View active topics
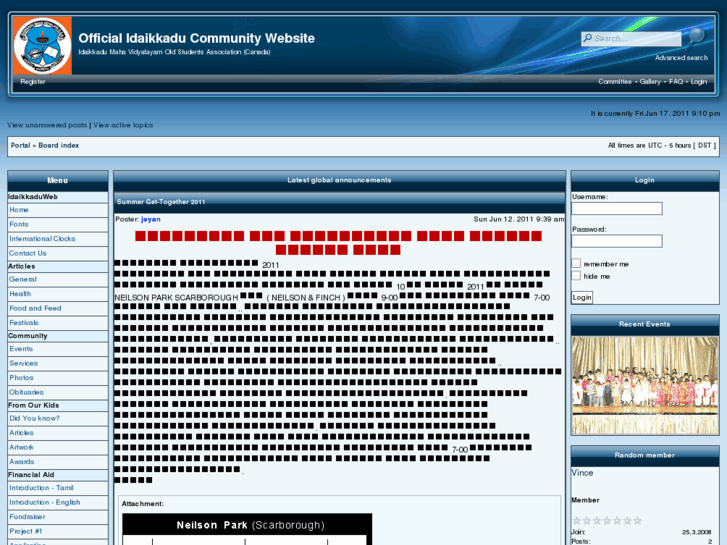Viewport: 727px width, 545px height. (123, 125)
